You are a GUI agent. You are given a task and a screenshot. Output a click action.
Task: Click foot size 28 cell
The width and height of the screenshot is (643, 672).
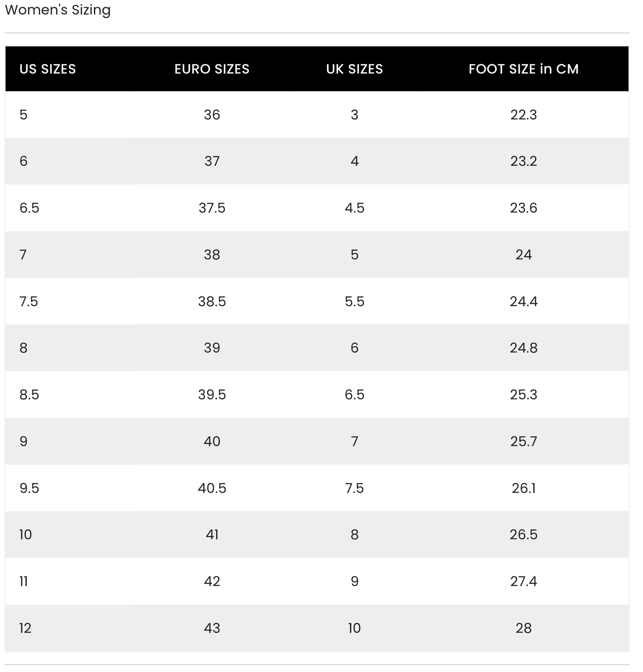point(523,628)
